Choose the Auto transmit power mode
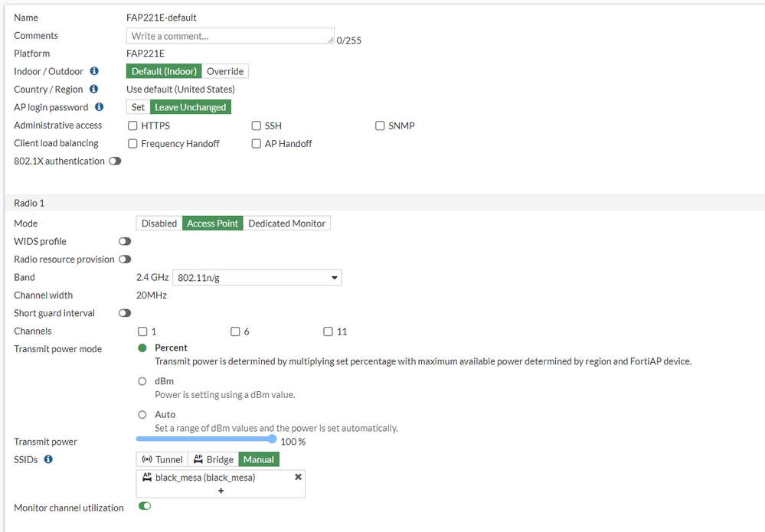 tap(142, 415)
